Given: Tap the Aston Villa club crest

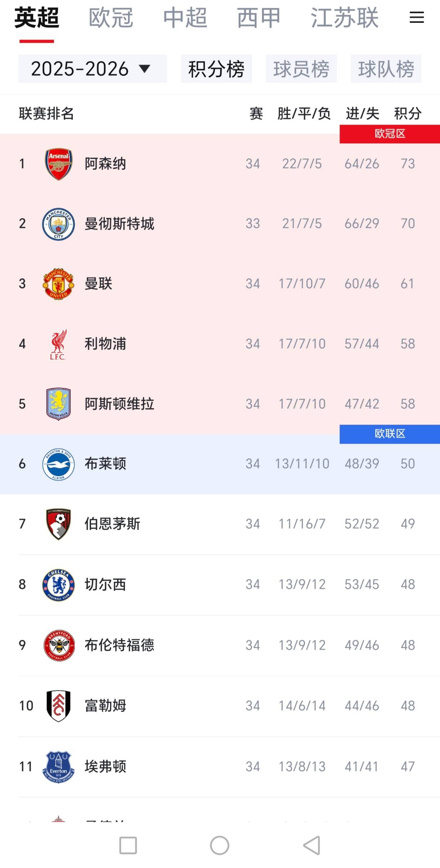Looking at the screenshot, I should 58,404.
